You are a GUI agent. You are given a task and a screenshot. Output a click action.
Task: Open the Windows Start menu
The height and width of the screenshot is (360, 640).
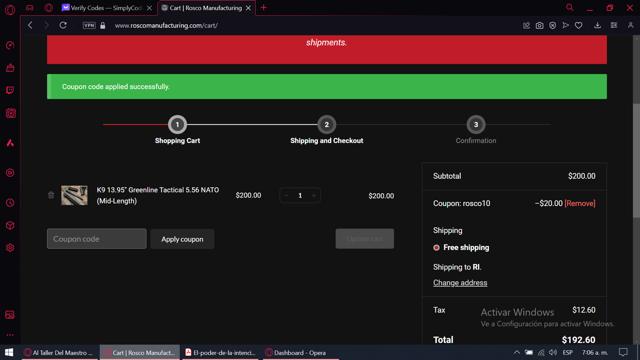pos(9,352)
